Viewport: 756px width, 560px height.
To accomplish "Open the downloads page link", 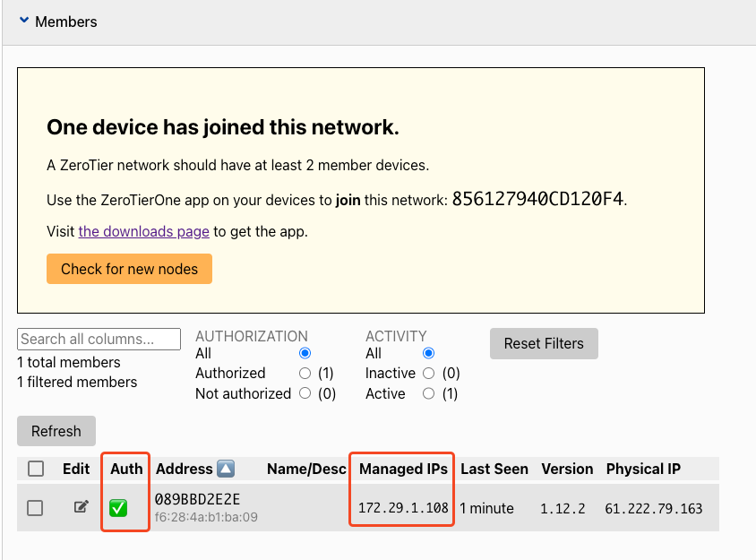I will (143, 231).
